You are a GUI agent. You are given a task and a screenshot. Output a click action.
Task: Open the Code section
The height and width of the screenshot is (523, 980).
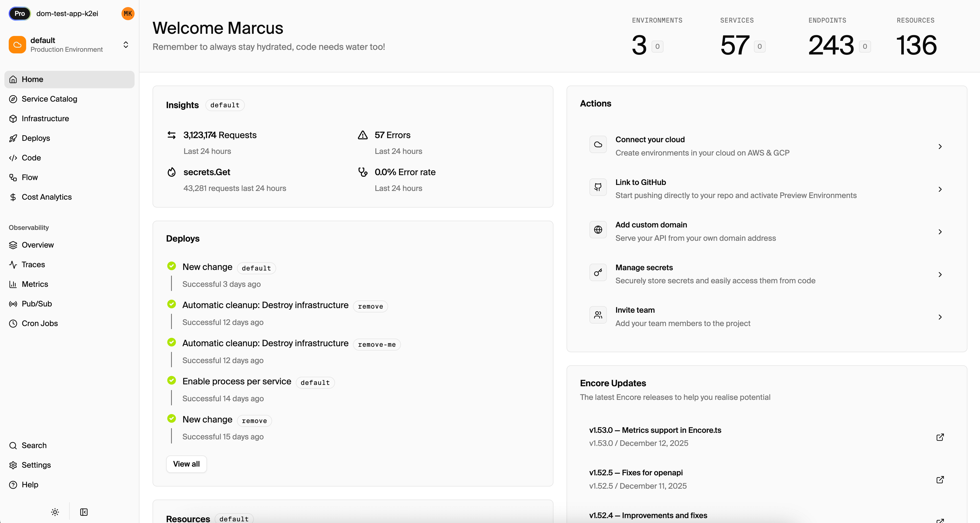(x=31, y=157)
